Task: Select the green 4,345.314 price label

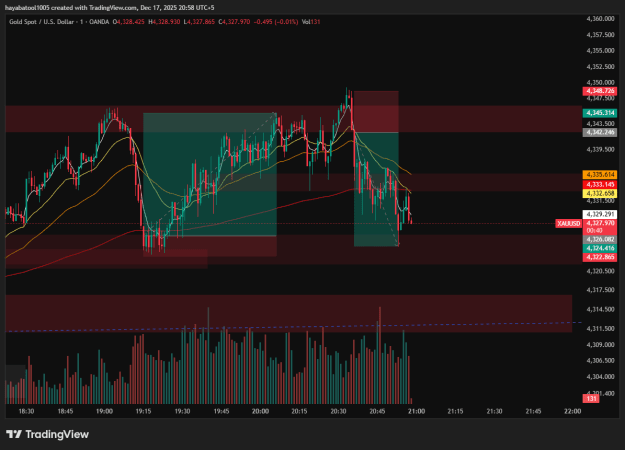Action: [x=600, y=113]
